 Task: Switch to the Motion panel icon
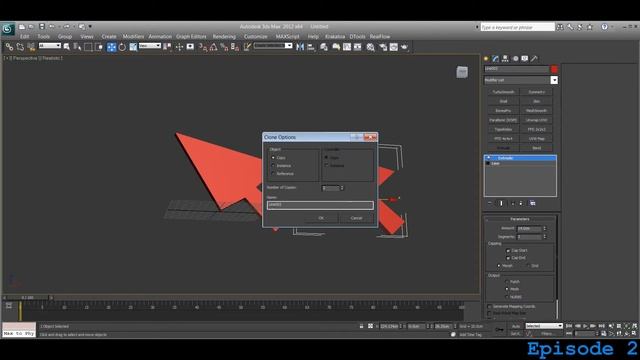coord(515,59)
